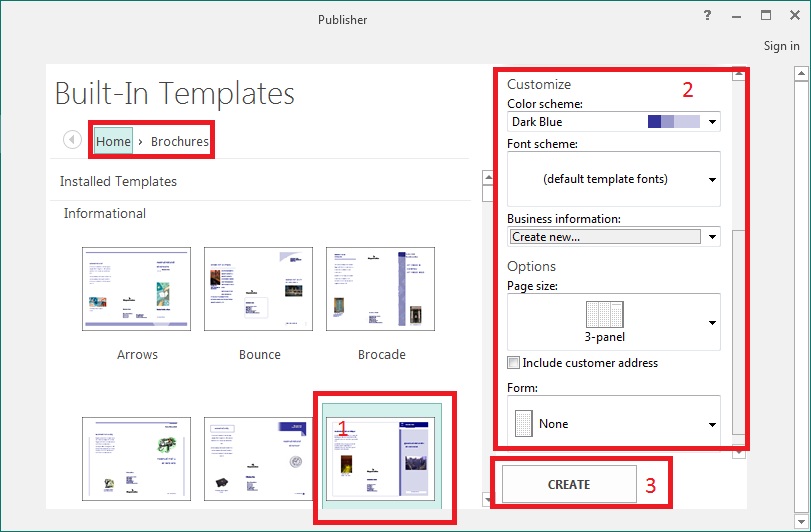Click the window scroll-down arrow at far right
Image resolution: width=811 pixels, height=532 pixels.
pos(801,521)
